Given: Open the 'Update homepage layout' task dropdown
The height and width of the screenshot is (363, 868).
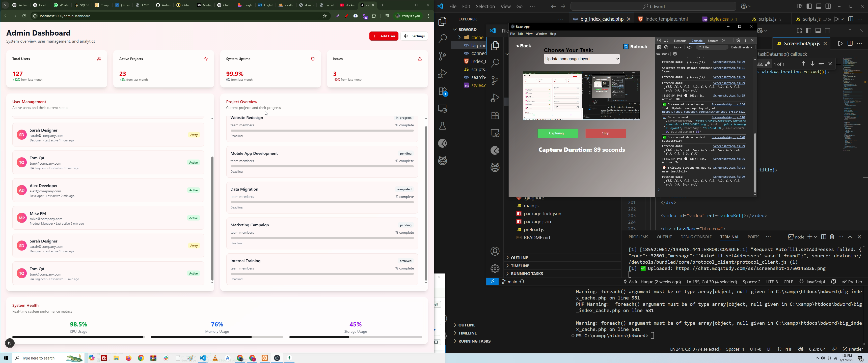Looking at the screenshot, I should click(582, 59).
